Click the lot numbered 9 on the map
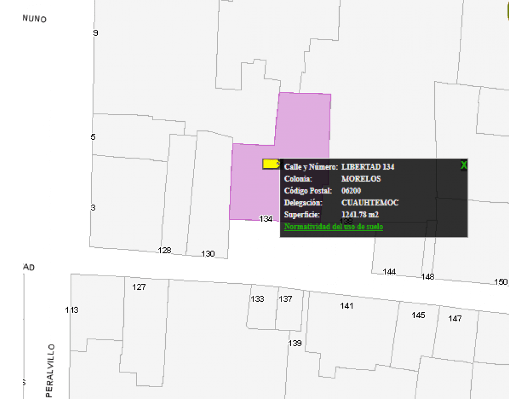This screenshot has width=532, height=399. pyautogui.click(x=96, y=33)
